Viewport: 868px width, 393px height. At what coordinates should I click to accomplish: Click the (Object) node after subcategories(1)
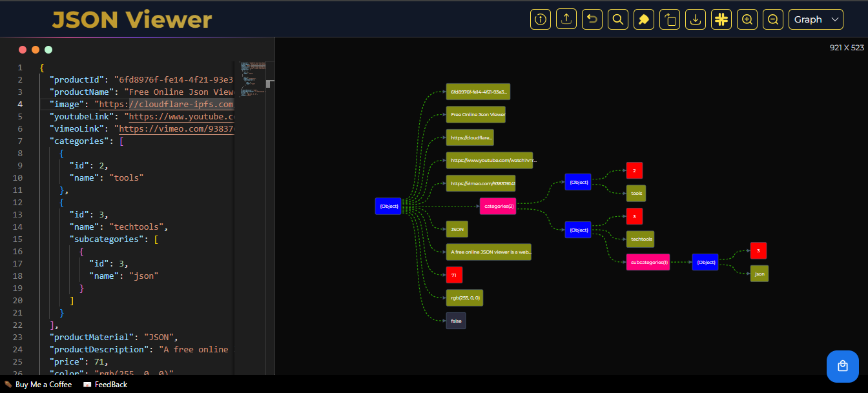click(x=705, y=262)
